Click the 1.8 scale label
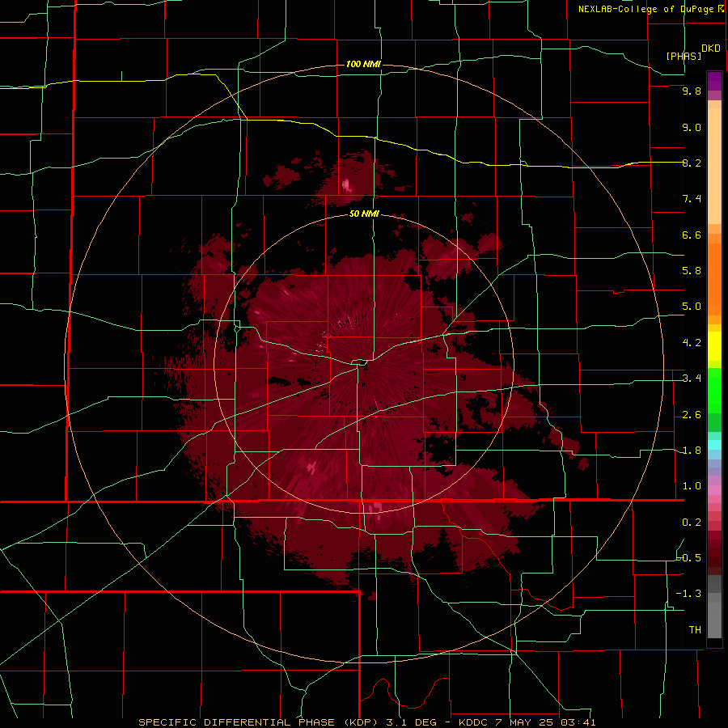Image resolution: width=728 pixels, height=728 pixels. [x=692, y=451]
